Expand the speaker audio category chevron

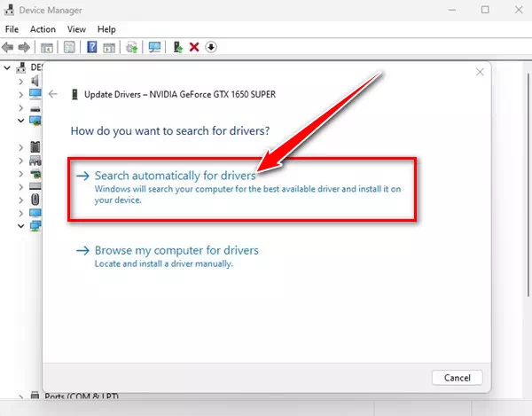pos(21,82)
